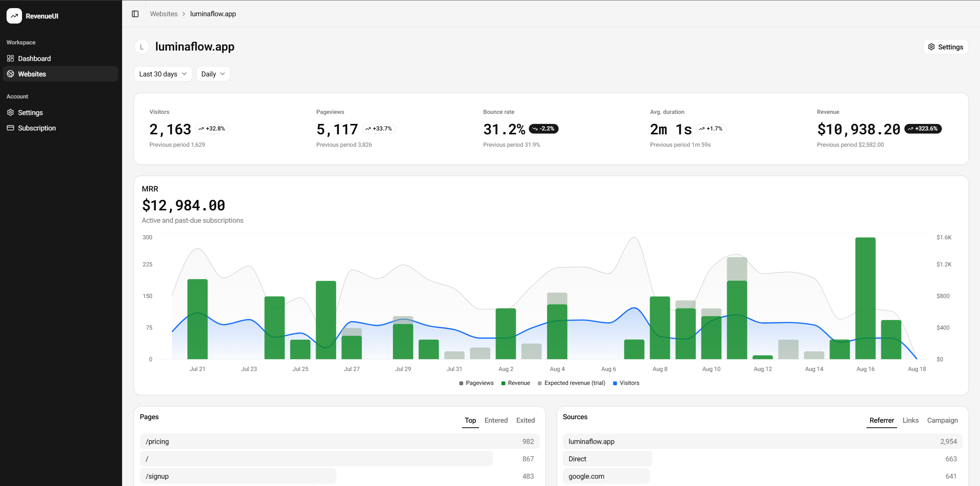Click luminaflow.app breadcrumb item
Screen dimensions: 980x486
click(213, 14)
